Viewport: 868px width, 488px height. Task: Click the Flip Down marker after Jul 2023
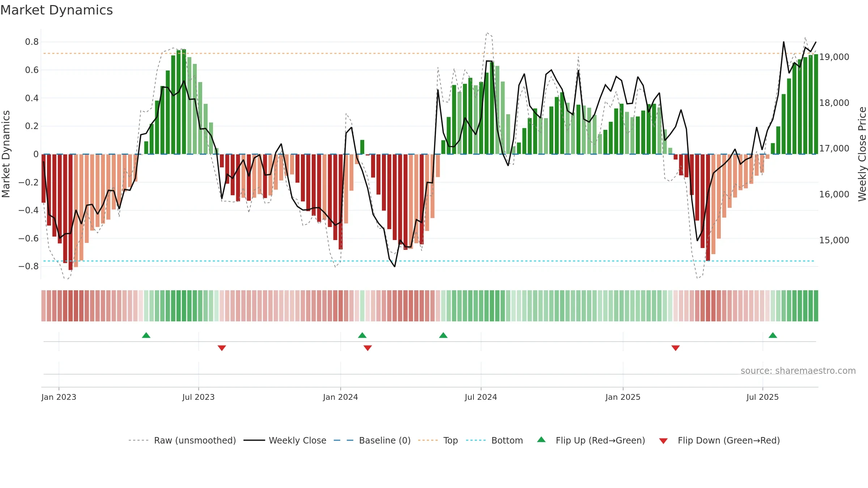pos(222,348)
